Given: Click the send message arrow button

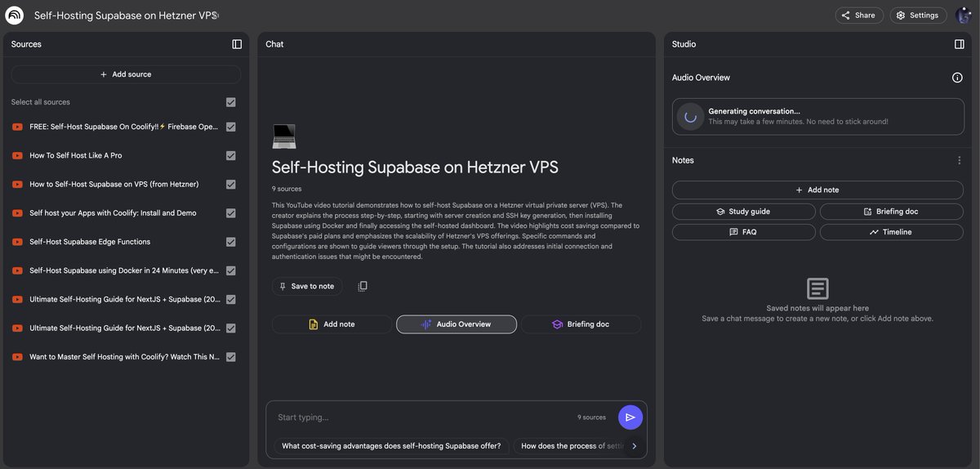Looking at the screenshot, I should [x=630, y=417].
